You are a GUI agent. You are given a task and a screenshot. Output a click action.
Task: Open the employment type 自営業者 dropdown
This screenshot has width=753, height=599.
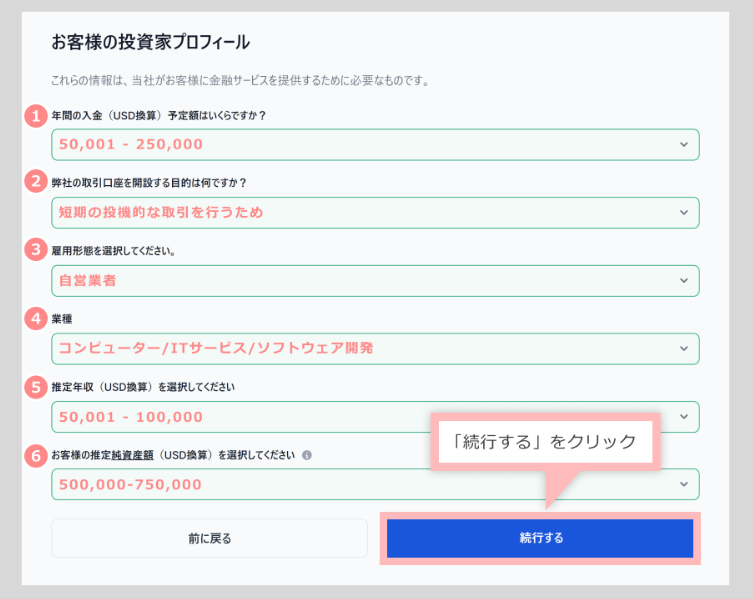pyautogui.click(x=375, y=281)
